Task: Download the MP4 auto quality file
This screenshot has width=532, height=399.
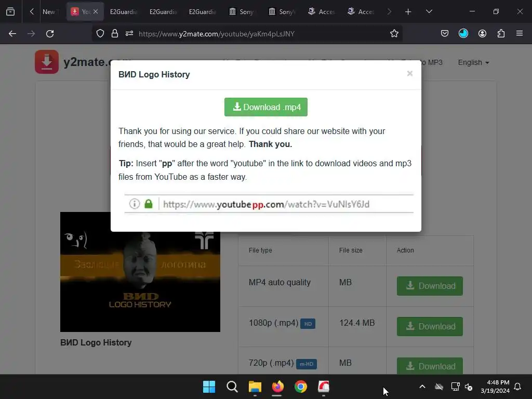Action: (x=430, y=286)
